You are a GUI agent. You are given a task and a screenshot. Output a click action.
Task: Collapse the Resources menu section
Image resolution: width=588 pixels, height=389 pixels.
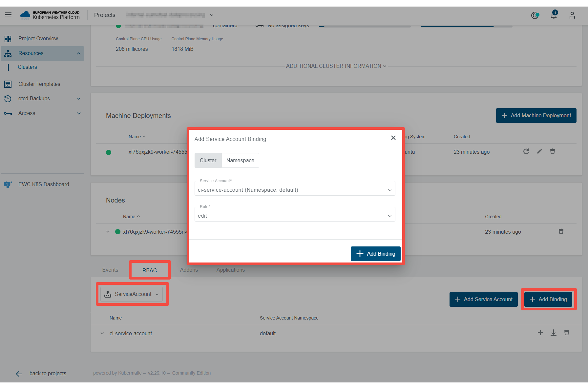tap(79, 53)
